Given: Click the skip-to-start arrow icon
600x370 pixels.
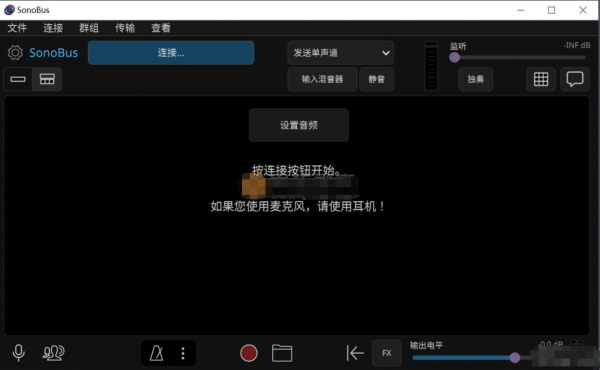Looking at the screenshot, I should coord(355,353).
